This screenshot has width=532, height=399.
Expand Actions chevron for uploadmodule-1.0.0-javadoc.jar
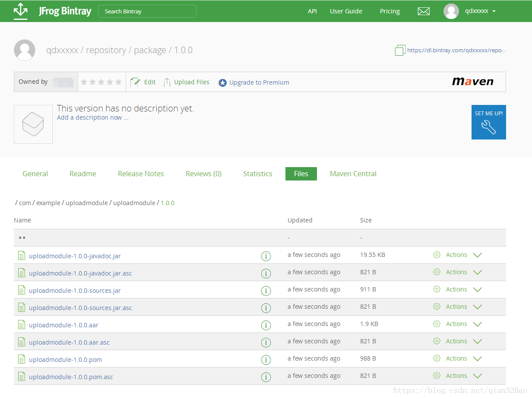477,255
